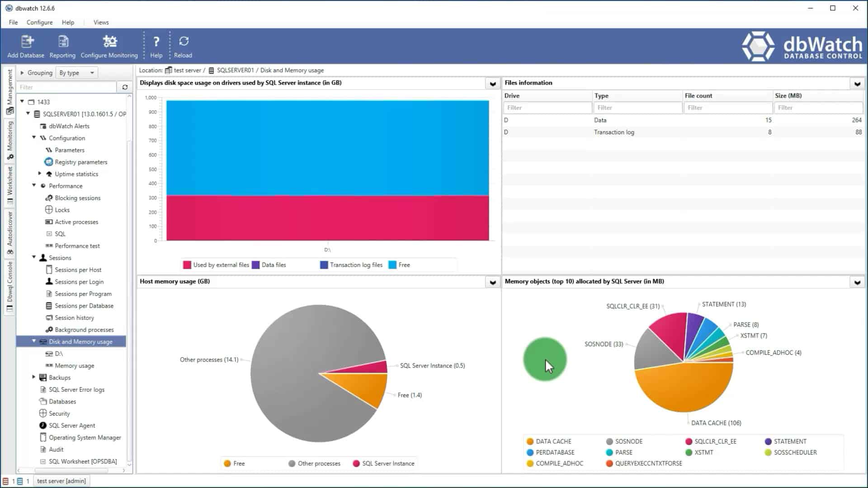The image size is (868, 488).
Task: Open the Files information panel dropdown
Action: click(x=857, y=84)
